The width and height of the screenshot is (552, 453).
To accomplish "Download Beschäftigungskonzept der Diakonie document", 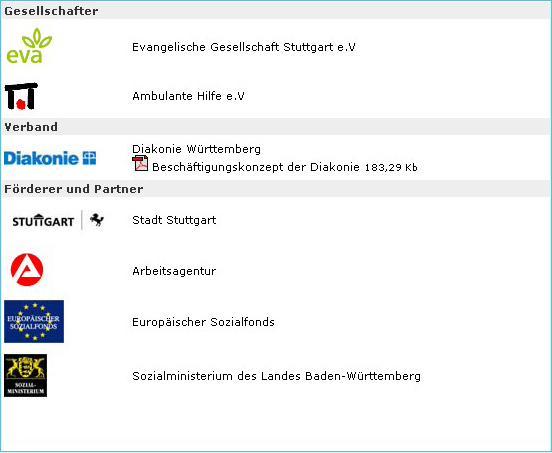I will tap(256, 167).
